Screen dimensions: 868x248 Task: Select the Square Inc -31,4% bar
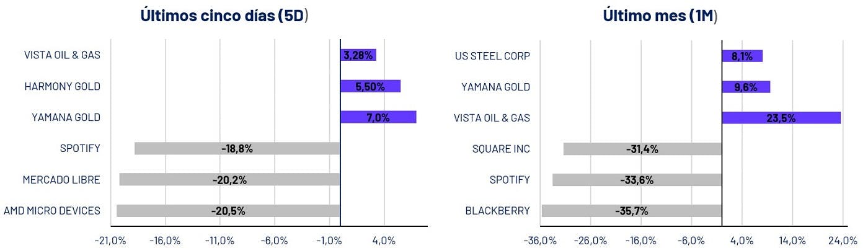click(643, 149)
